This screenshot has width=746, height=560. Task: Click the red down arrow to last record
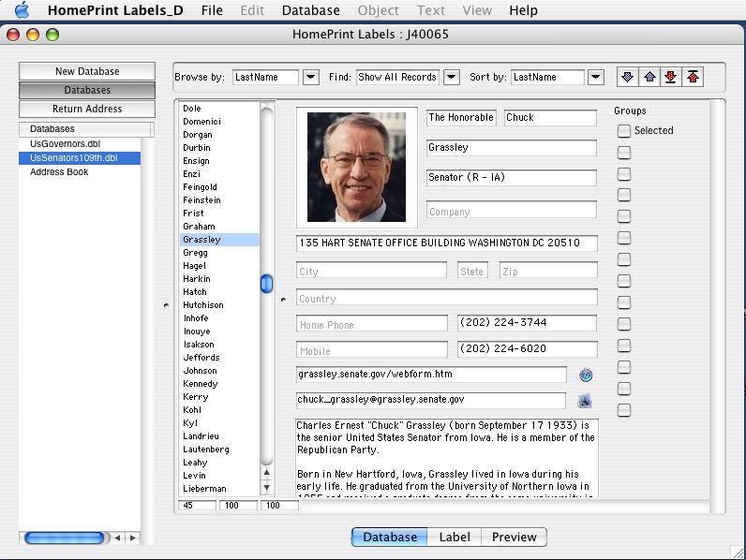pyautogui.click(x=671, y=77)
